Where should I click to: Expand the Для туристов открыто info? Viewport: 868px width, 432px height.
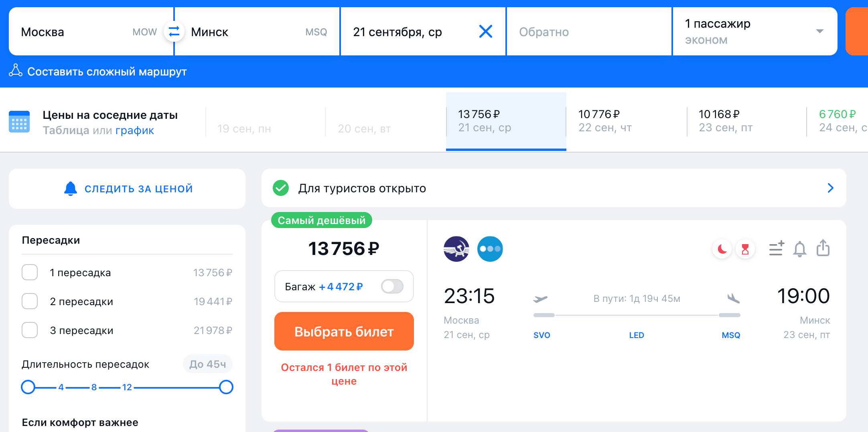click(x=830, y=188)
